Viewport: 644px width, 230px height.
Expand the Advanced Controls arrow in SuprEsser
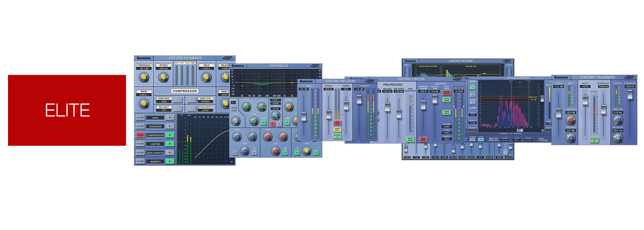pyautogui.click(x=510, y=134)
